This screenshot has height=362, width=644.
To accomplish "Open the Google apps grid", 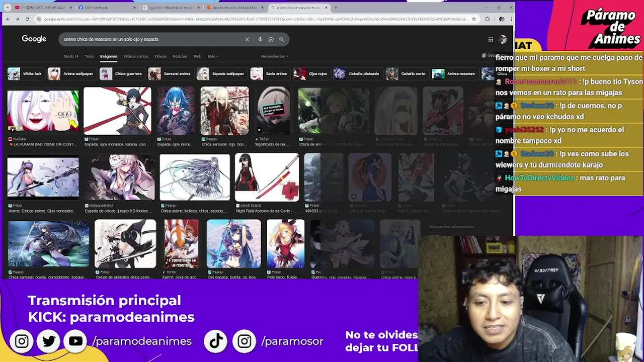I will click(491, 39).
